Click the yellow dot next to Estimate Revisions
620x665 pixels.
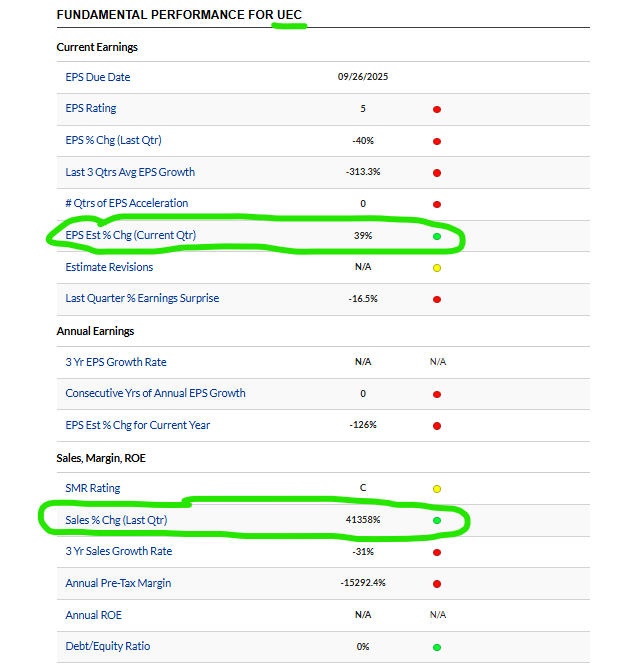436,268
